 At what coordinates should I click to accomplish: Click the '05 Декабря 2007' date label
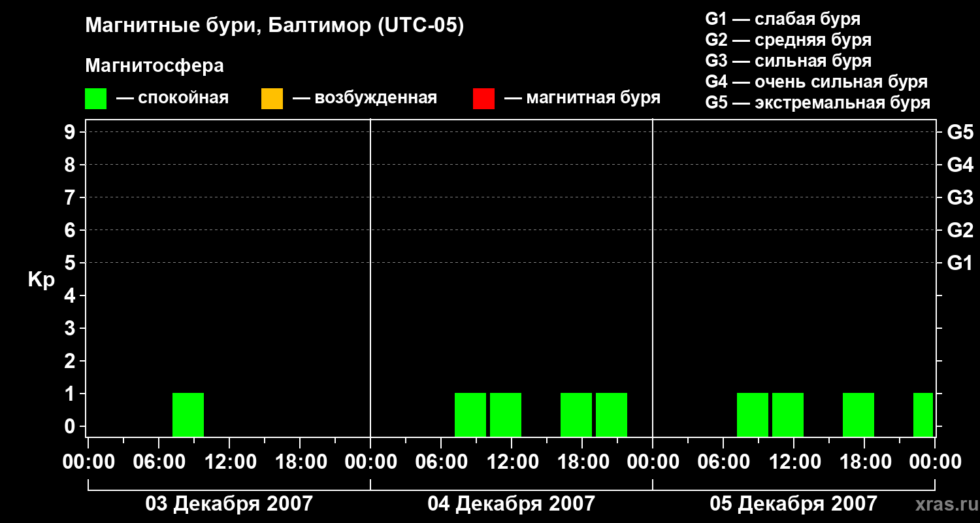click(793, 504)
